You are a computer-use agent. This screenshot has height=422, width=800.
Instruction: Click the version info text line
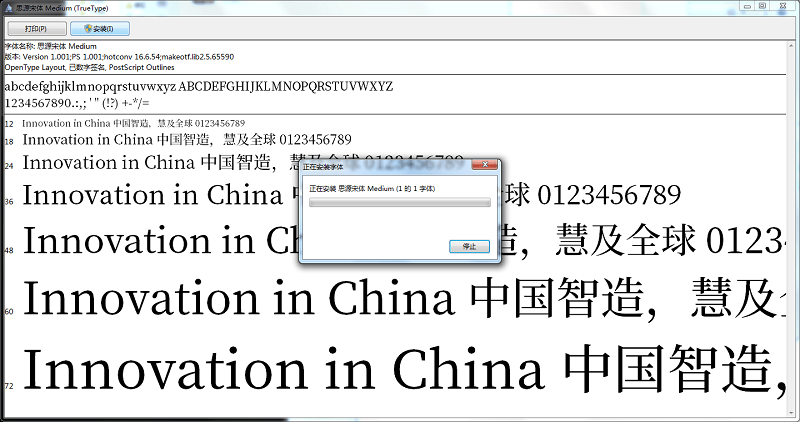[119, 57]
